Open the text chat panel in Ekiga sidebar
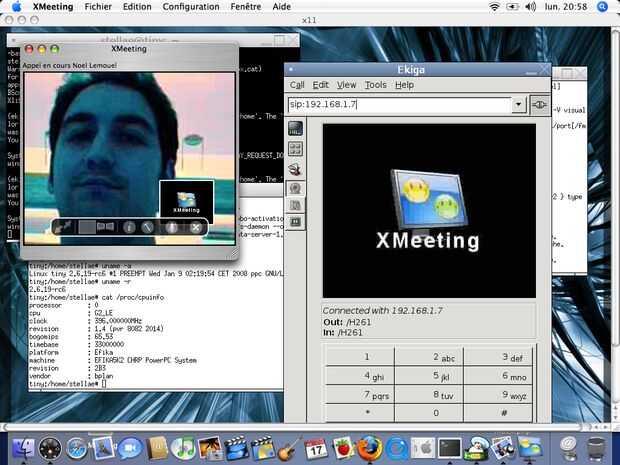Image resolution: width=620 pixels, height=465 pixels. click(295, 129)
